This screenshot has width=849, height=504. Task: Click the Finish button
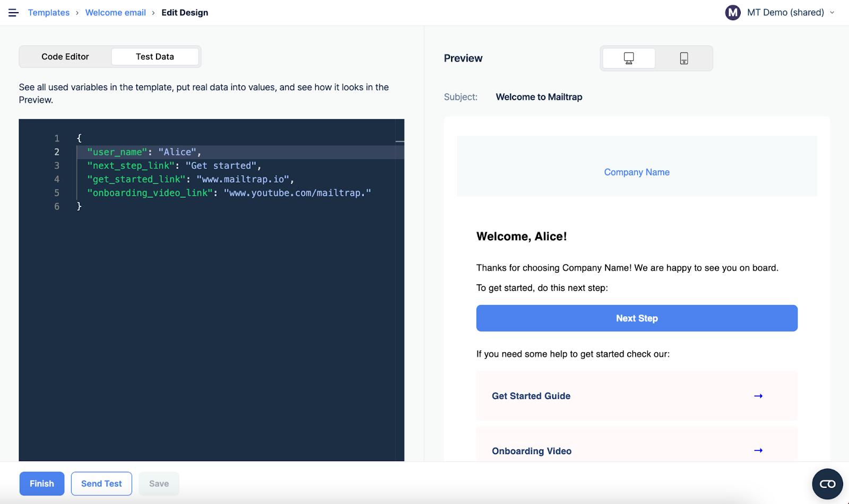(41, 483)
